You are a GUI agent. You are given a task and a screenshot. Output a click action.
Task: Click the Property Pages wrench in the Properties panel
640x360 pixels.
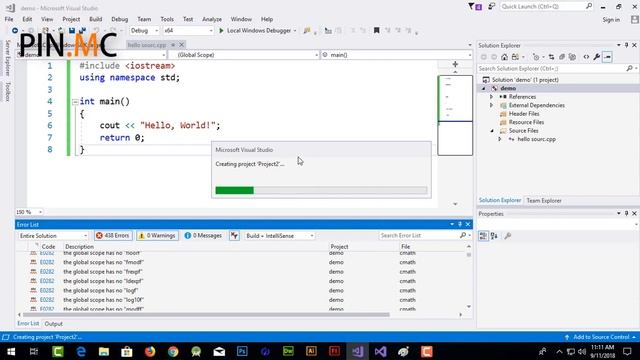tap(508, 236)
